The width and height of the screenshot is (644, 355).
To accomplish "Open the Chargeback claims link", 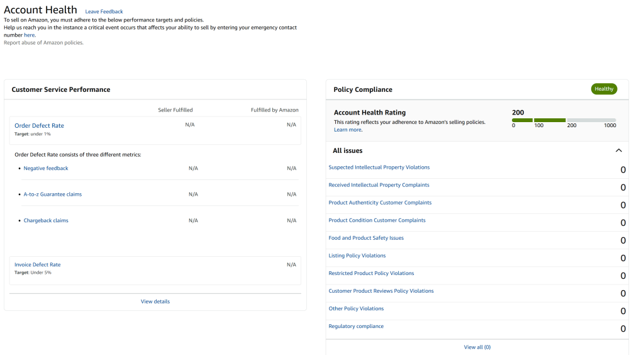I will [x=45, y=221].
